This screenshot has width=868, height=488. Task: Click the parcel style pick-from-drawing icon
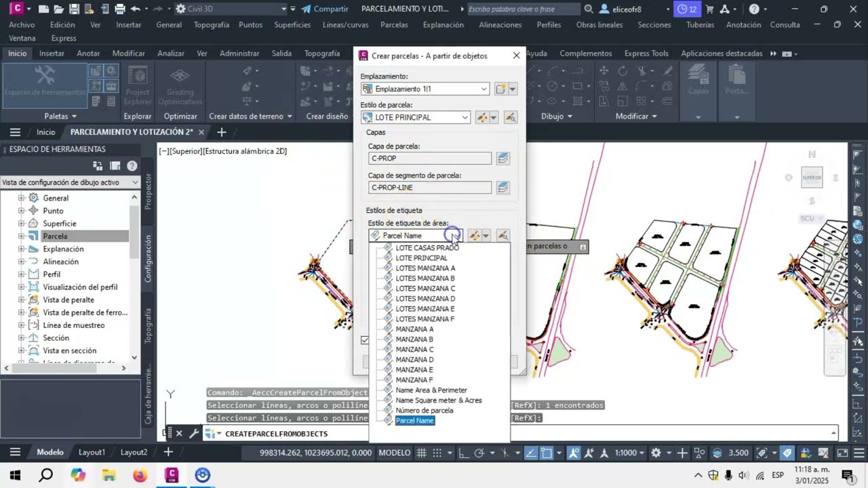(511, 117)
